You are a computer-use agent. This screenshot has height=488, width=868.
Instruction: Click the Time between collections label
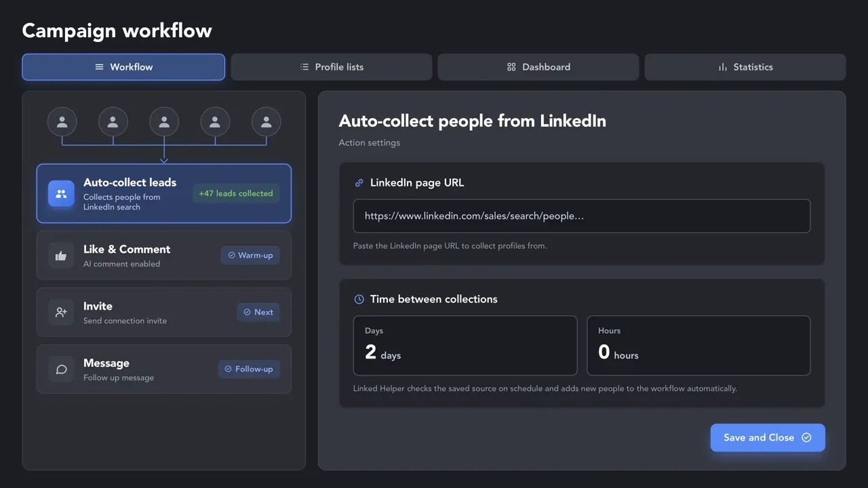(434, 299)
